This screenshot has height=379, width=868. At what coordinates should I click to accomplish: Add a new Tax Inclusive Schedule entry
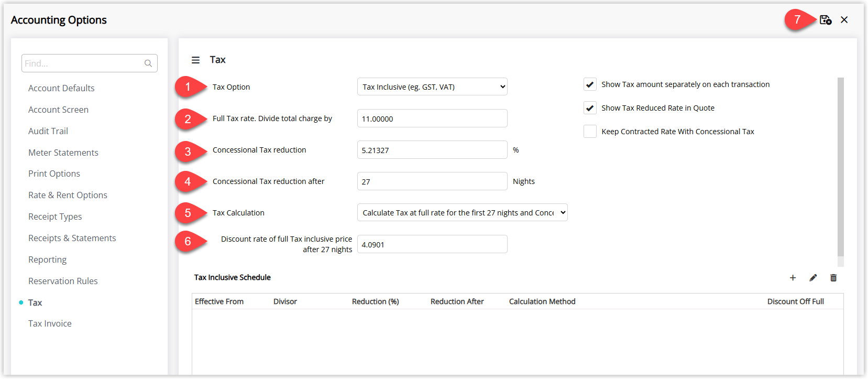(793, 278)
